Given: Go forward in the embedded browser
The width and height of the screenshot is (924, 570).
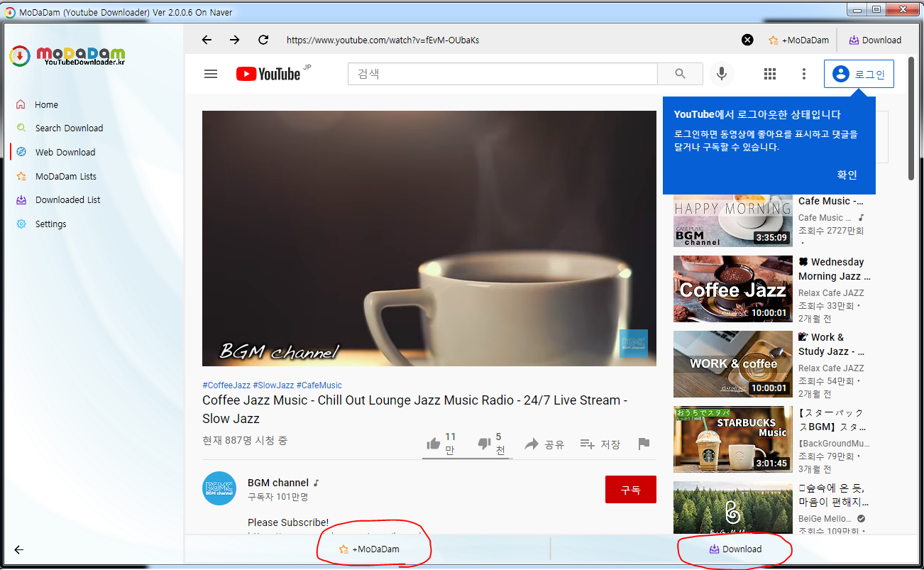Looking at the screenshot, I should [x=235, y=40].
